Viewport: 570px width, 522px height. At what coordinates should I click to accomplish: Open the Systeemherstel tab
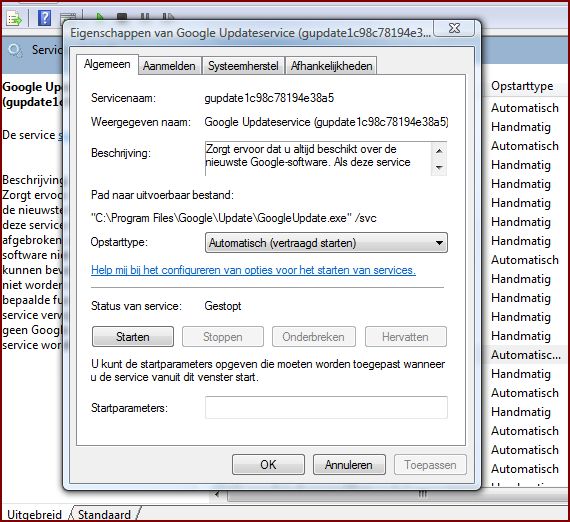(x=243, y=66)
